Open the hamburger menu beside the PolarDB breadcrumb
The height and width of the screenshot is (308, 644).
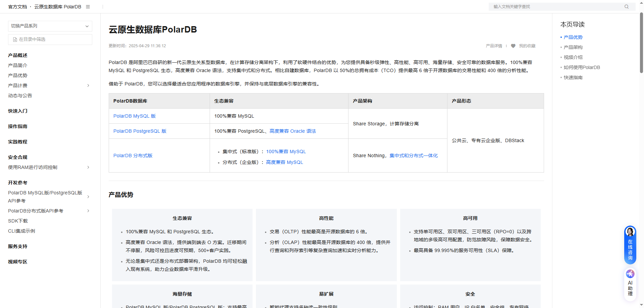(88, 6)
